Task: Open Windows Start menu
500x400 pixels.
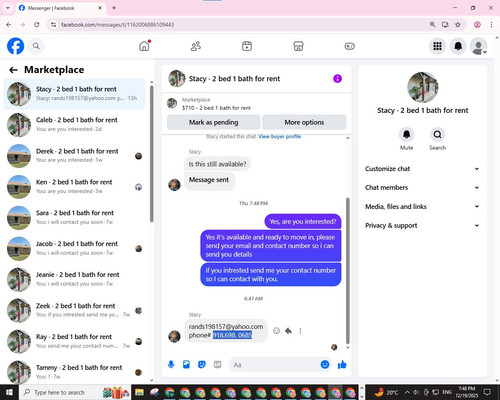Action: (x=9, y=392)
